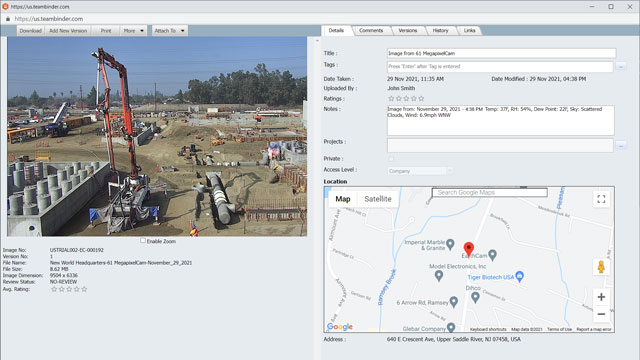The image size is (640, 360).
Task: Rate one star in Ratings row
Action: pos(391,98)
